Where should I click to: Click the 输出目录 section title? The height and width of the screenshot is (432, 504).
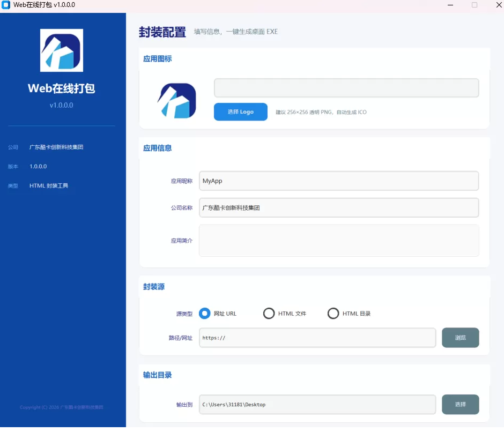click(x=157, y=375)
